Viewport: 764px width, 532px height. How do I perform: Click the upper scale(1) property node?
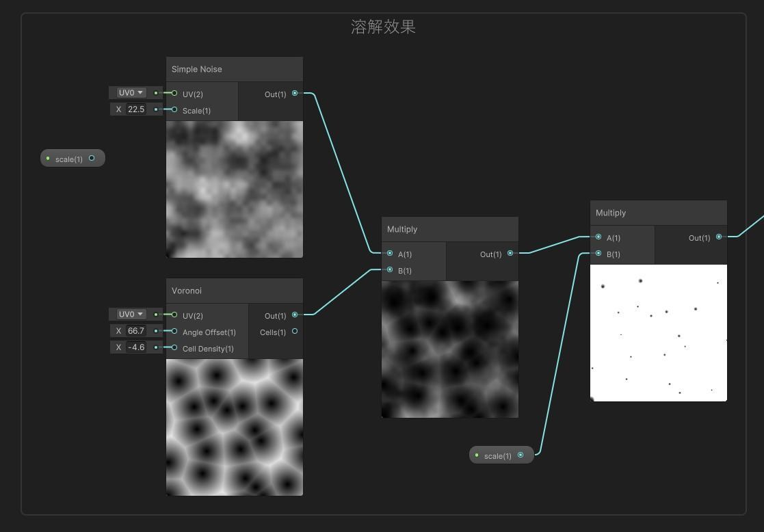coord(68,158)
